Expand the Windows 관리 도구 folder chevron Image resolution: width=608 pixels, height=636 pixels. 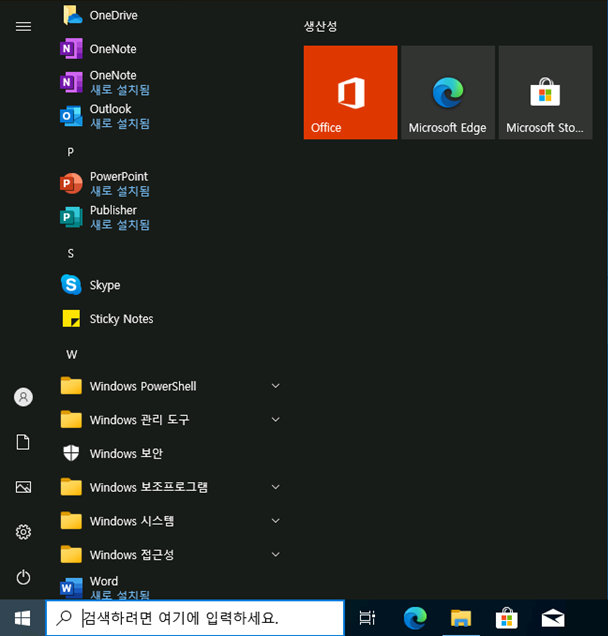(x=275, y=419)
